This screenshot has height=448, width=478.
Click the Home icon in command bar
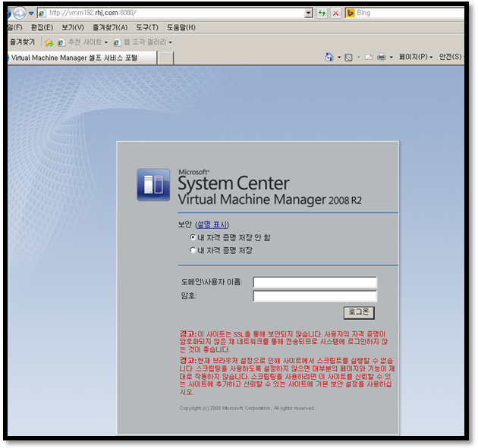[329, 57]
